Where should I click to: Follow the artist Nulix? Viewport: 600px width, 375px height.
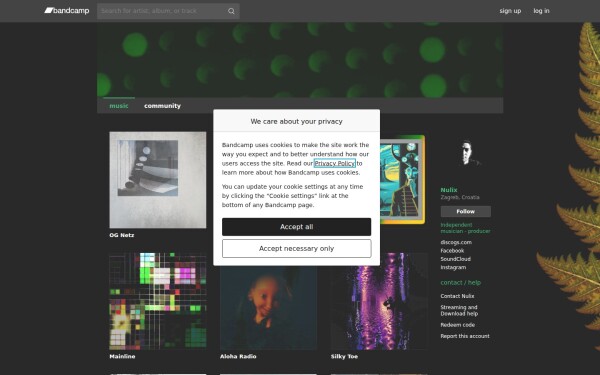click(466, 212)
